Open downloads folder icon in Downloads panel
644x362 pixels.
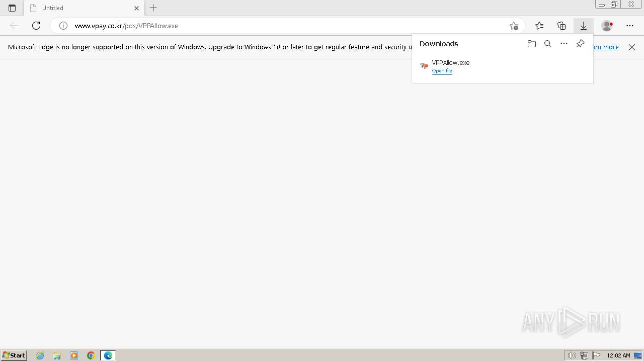pos(532,44)
